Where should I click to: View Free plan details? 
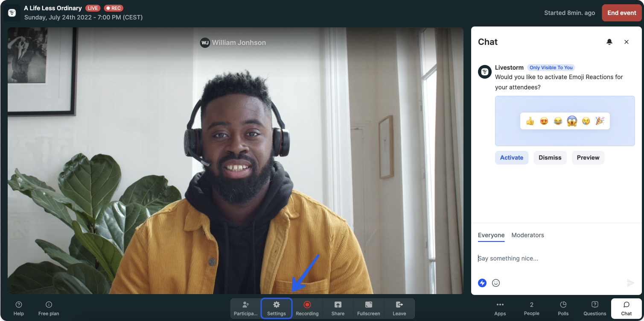(48, 309)
